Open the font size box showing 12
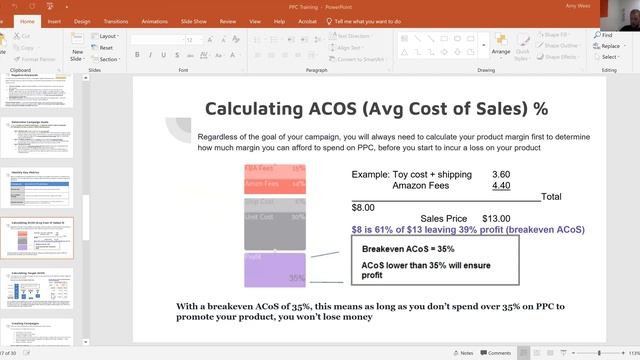 194,40
